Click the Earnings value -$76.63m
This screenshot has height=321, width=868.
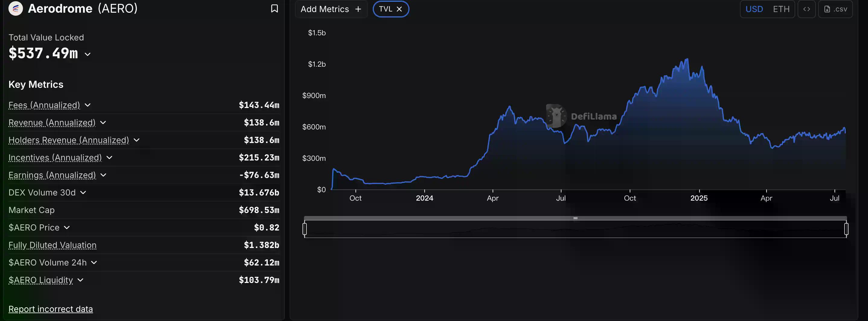[x=259, y=175]
